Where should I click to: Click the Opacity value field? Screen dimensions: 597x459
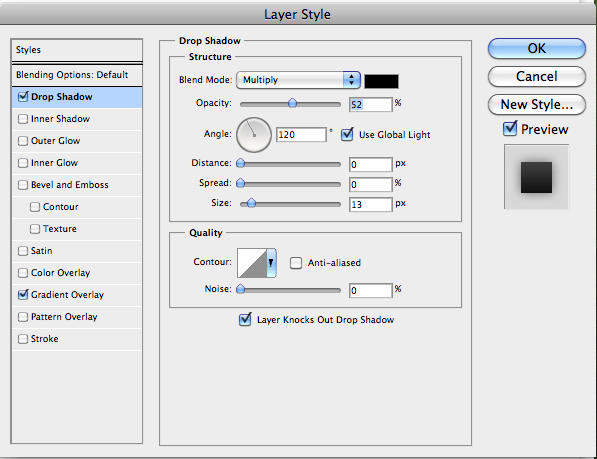(370, 105)
